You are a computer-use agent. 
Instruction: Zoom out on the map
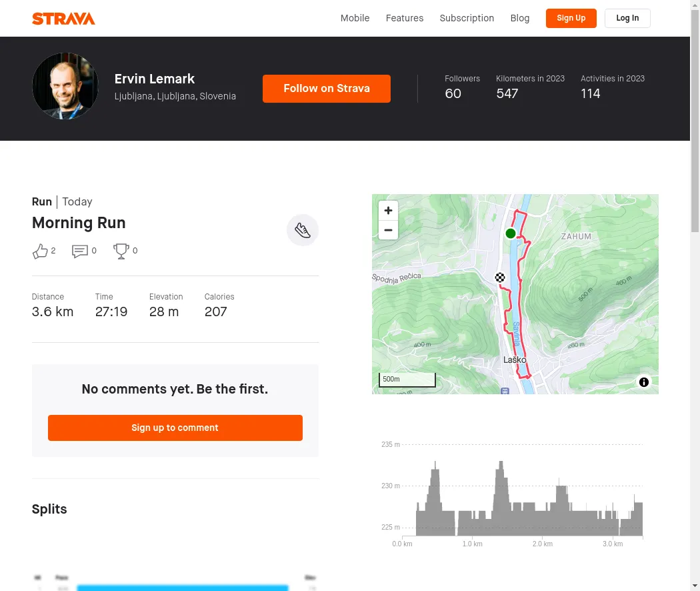[388, 230]
